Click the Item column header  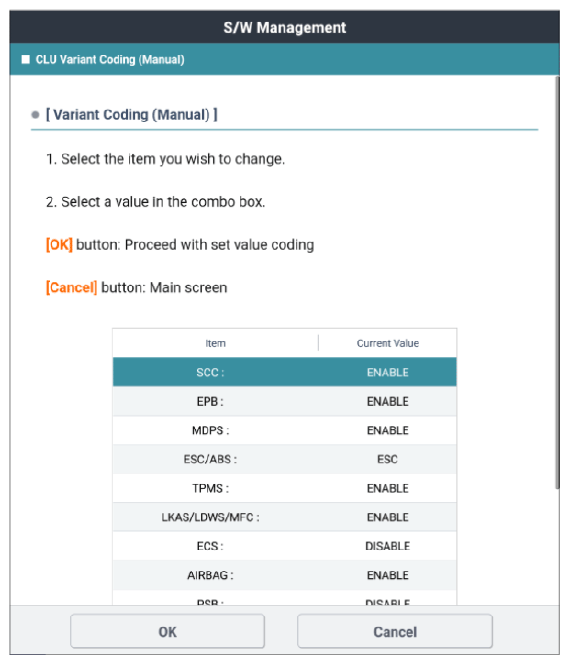[x=215, y=343]
